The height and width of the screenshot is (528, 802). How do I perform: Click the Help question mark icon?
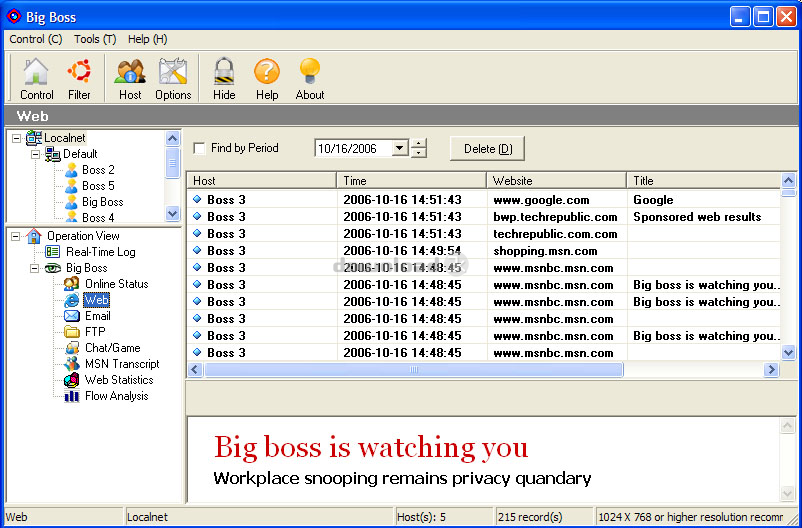(x=267, y=79)
